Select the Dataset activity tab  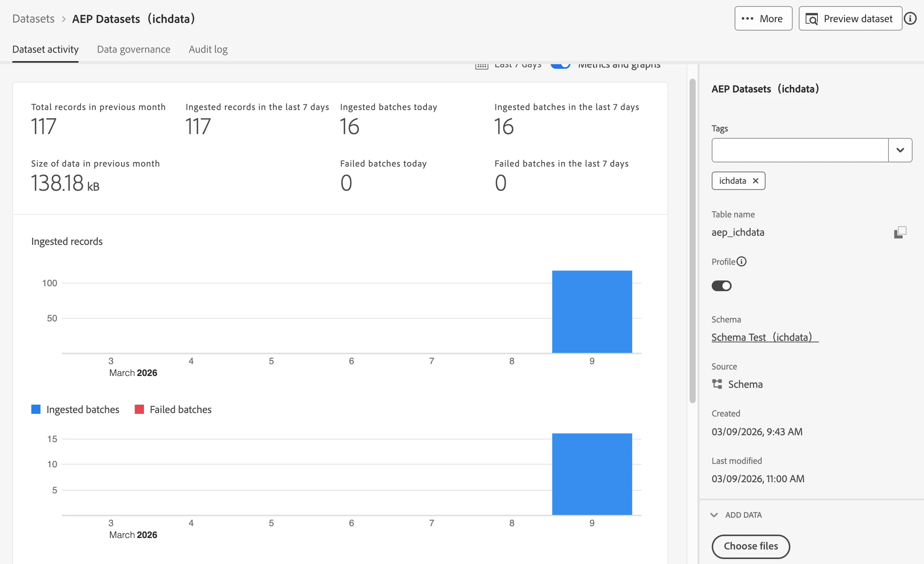(x=45, y=49)
